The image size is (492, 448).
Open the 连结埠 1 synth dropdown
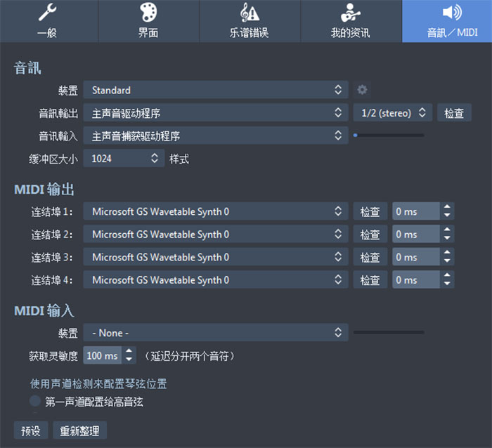point(216,211)
